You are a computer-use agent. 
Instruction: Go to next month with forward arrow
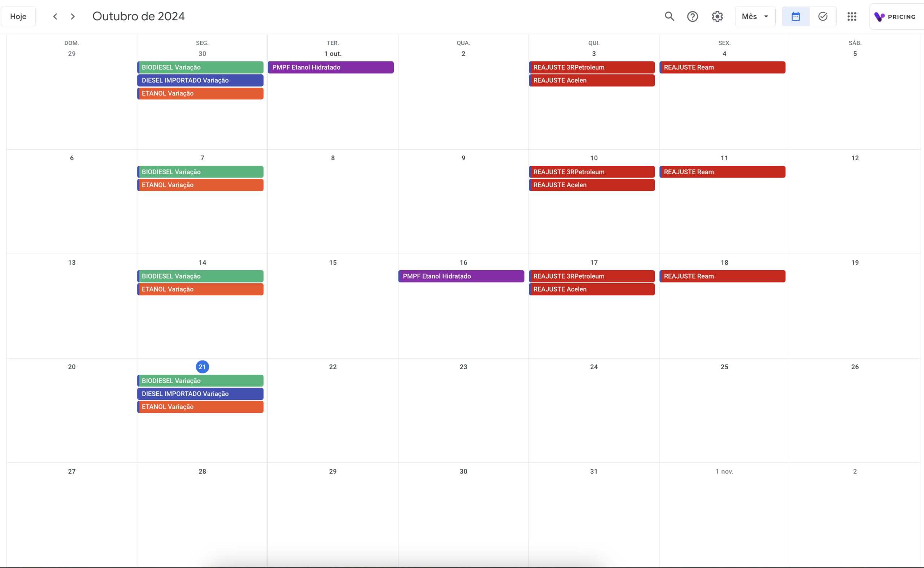coord(73,16)
